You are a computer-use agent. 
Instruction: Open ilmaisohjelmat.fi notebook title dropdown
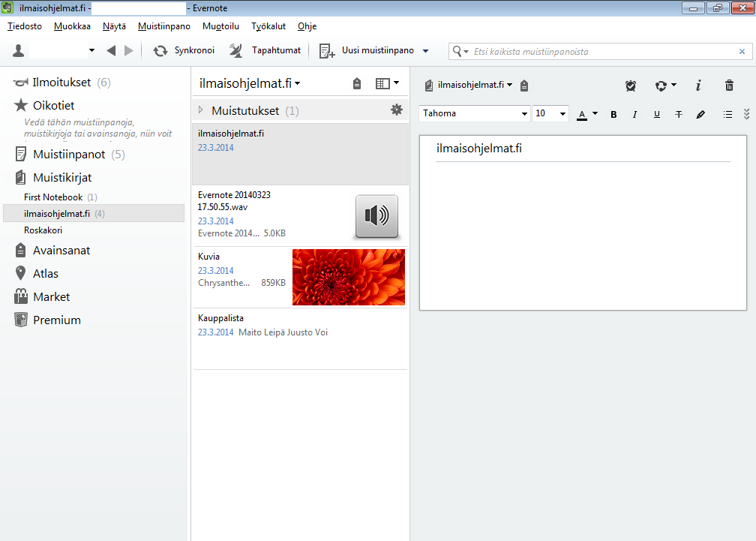tap(250, 83)
